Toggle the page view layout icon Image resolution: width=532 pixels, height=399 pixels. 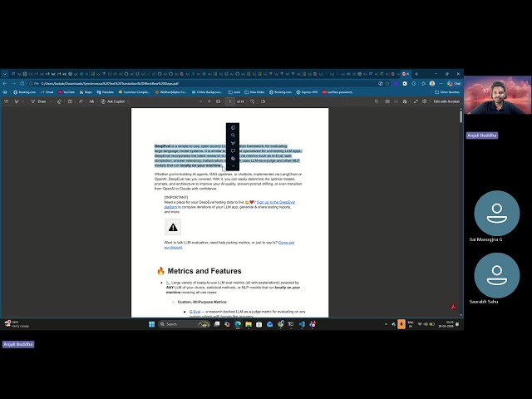pos(70,101)
